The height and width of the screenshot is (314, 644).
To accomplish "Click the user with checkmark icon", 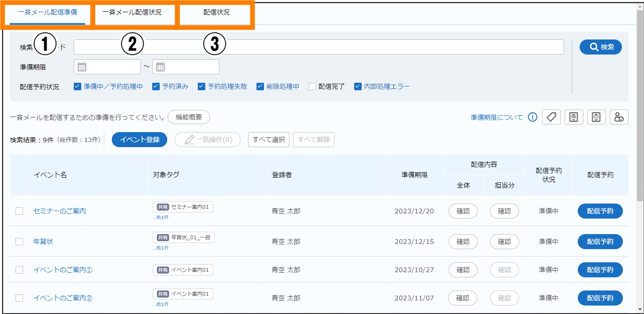I will pos(619,117).
